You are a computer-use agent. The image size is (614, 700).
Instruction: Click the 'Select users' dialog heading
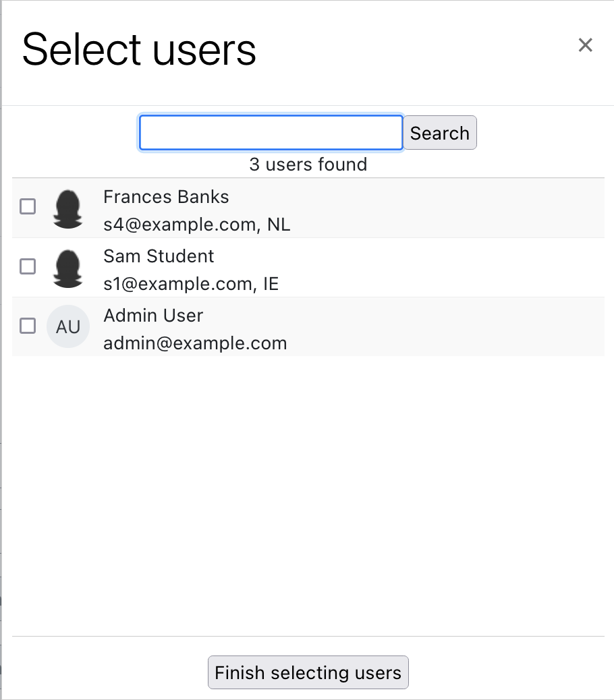[x=139, y=49]
